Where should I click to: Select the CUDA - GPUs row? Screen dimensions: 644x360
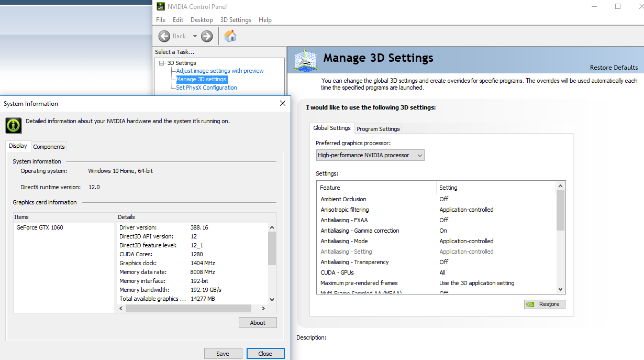click(437, 272)
